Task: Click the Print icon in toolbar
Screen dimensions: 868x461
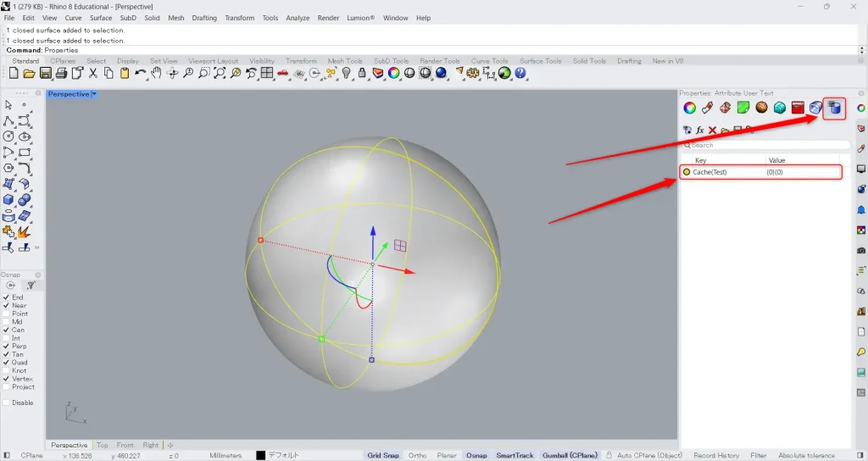Action: (61, 74)
